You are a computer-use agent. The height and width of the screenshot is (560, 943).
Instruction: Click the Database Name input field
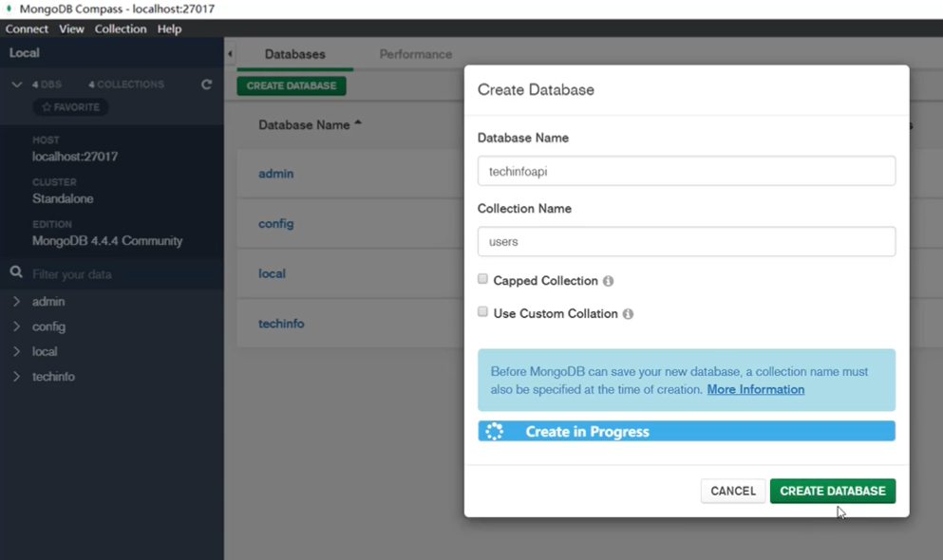tap(686, 172)
